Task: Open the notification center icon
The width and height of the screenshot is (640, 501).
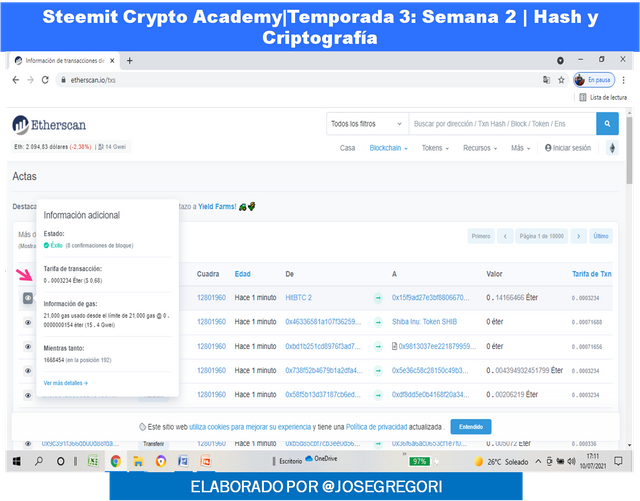Action: point(618,461)
